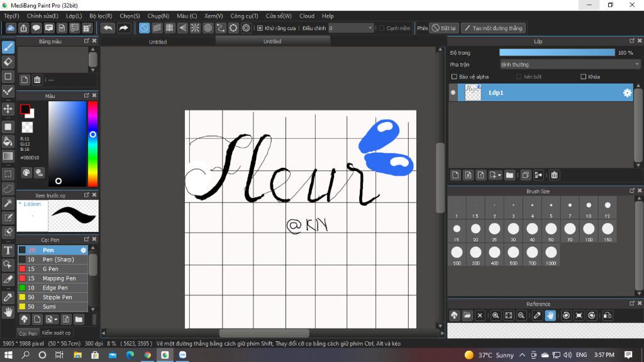Open Windows Start menu
The height and width of the screenshot is (362, 644).
[8, 354]
